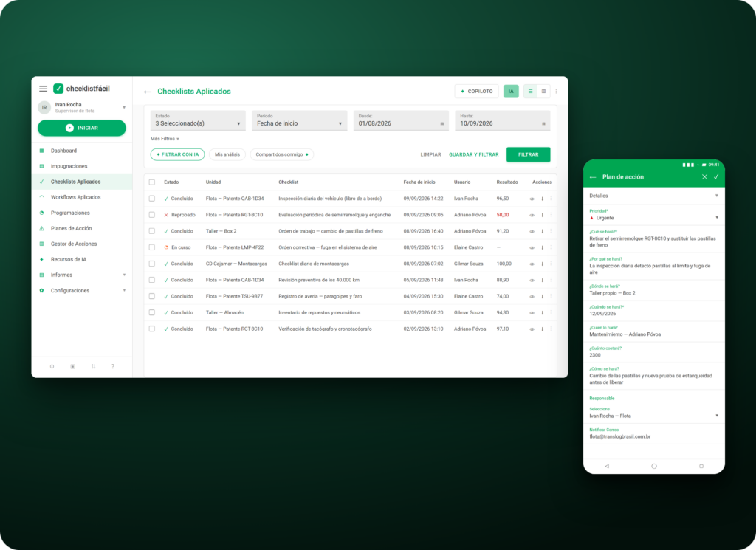Confirm the Plan de acción with checkmark icon
The width and height of the screenshot is (756, 550).
716,177
